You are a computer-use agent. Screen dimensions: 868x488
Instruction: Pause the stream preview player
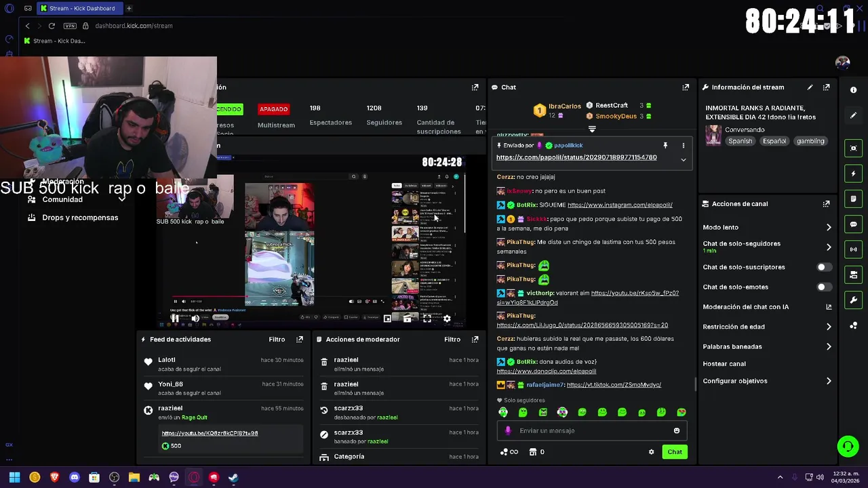pos(175,319)
